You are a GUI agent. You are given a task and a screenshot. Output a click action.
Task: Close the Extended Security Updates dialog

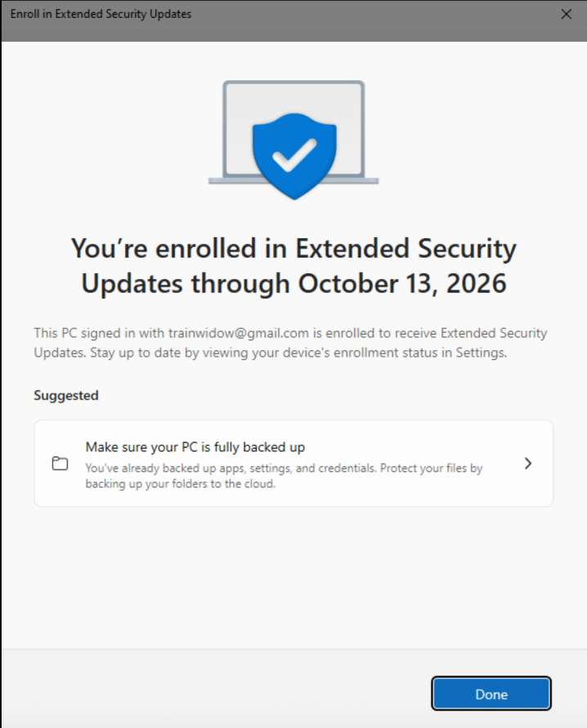(566, 15)
